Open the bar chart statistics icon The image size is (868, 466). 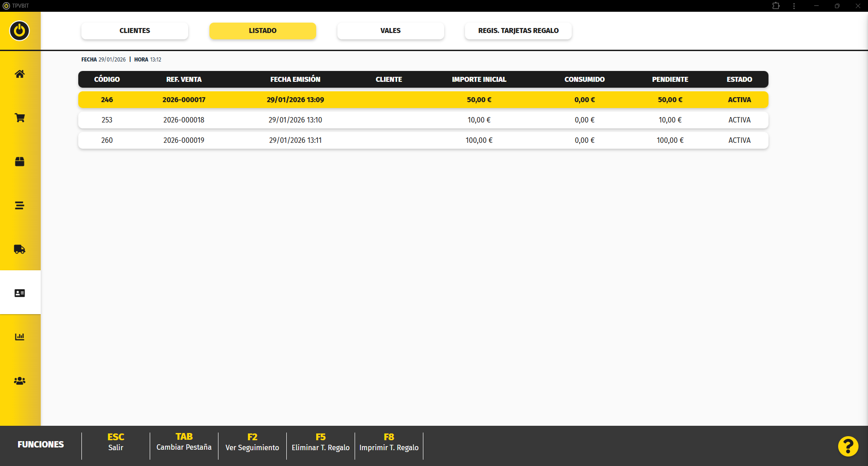[x=19, y=337]
